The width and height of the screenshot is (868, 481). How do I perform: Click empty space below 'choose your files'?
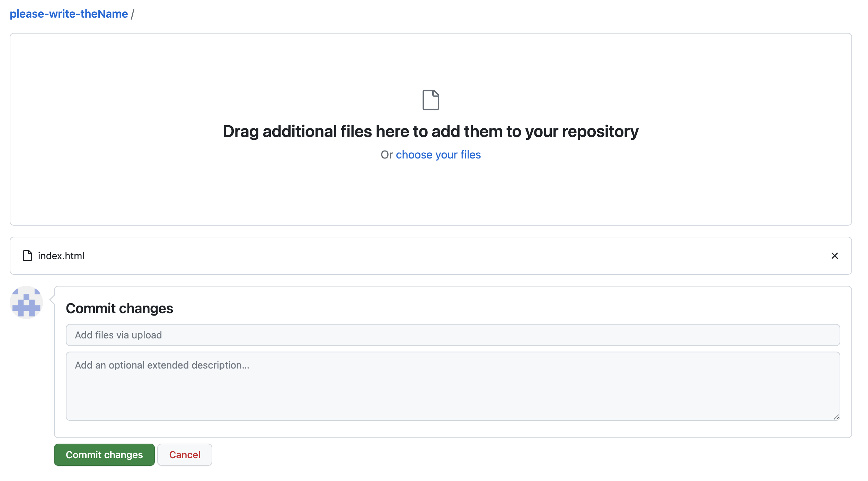click(431, 194)
